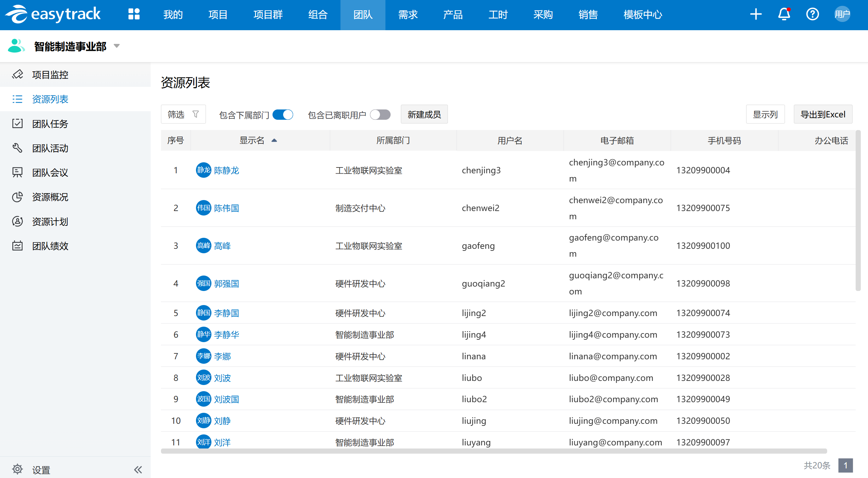This screenshot has height=478, width=868.
Task: Select 团队任务 from the sidebar
Action: pos(50,124)
